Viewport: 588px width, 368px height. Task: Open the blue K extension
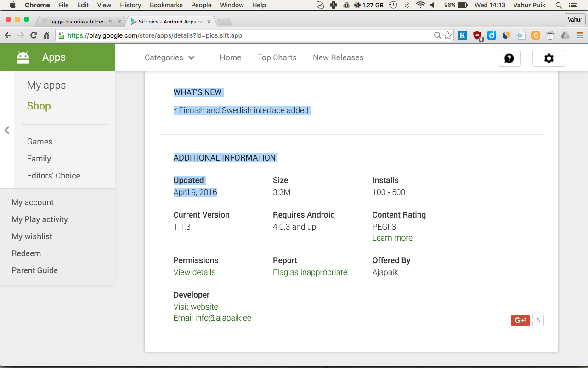[463, 35]
